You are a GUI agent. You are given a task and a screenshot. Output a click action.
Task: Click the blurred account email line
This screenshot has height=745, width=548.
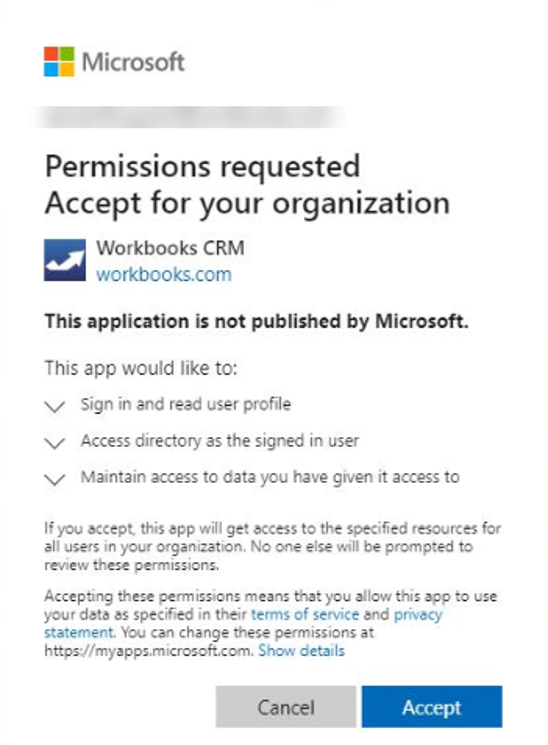point(190,116)
